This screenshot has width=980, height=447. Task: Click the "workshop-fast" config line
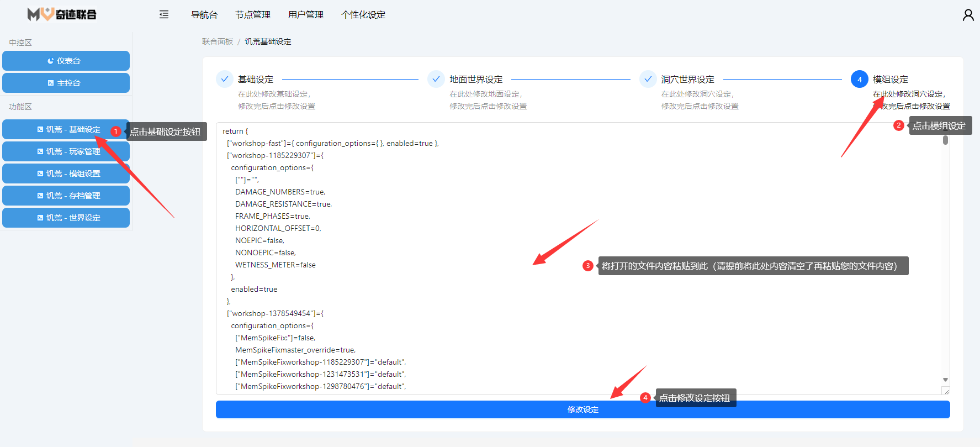(333, 143)
